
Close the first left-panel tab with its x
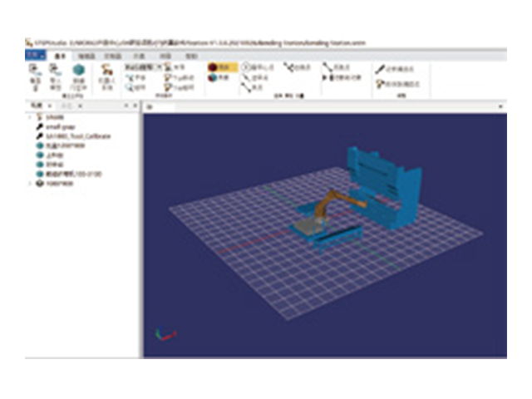click(x=50, y=106)
